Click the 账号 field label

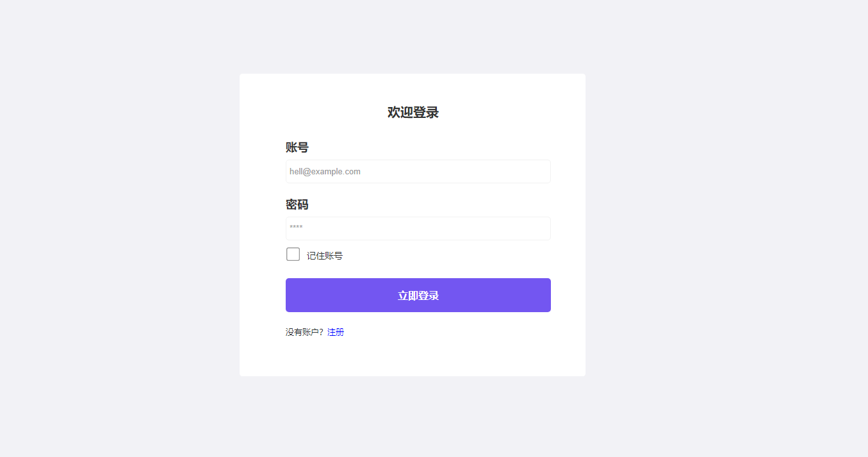point(297,147)
